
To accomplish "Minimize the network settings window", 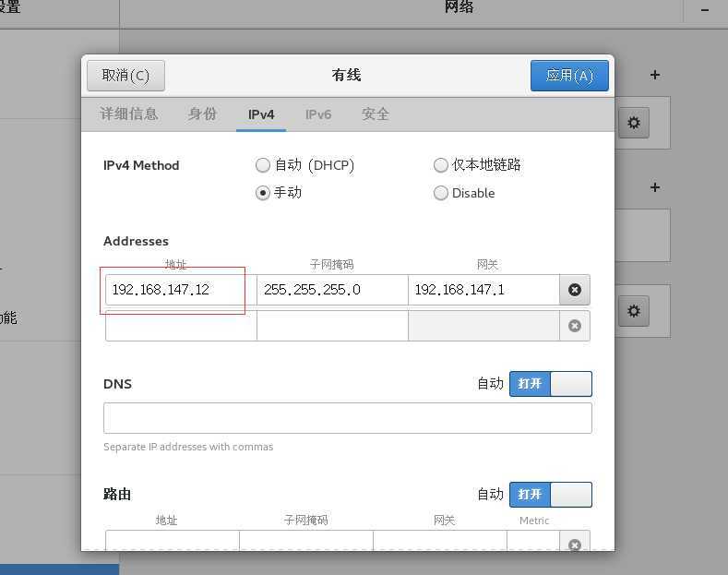I will pyautogui.click(x=705, y=9).
